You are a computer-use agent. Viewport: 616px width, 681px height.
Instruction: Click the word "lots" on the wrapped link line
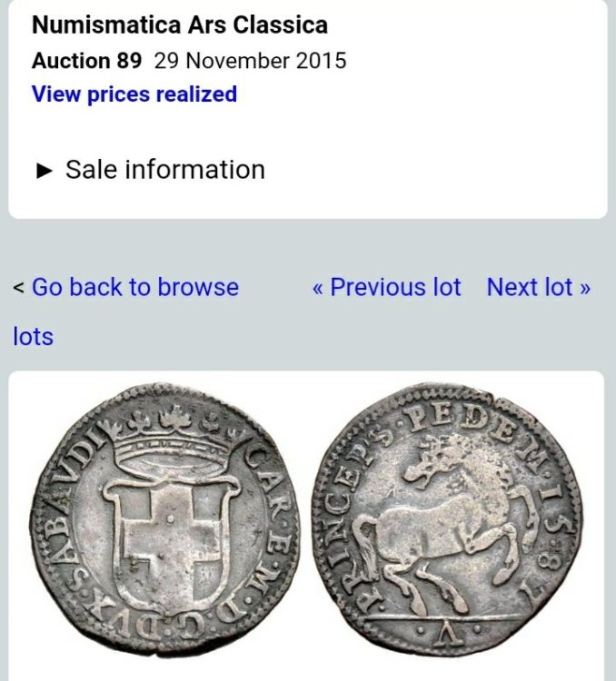click(x=33, y=337)
